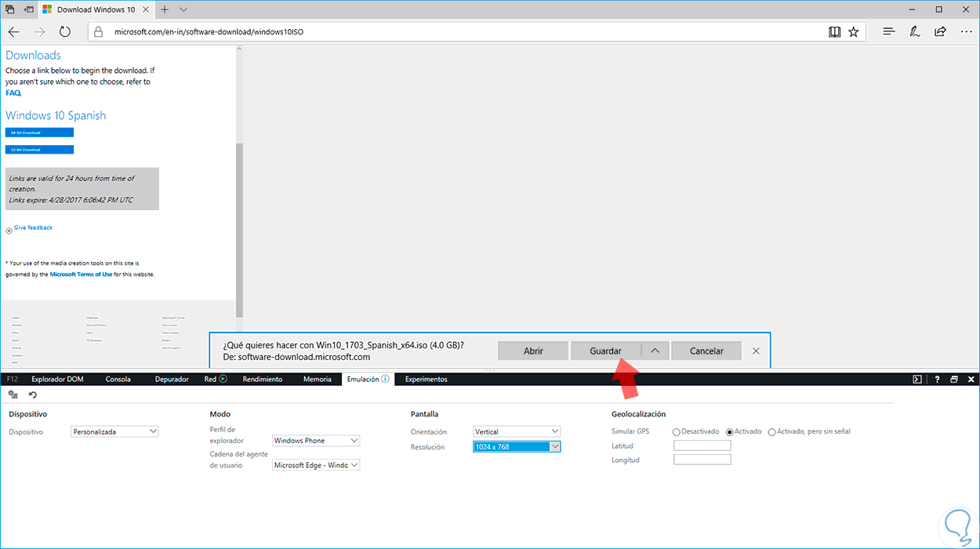Open a new tab with plus button

click(x=165, y=9)
